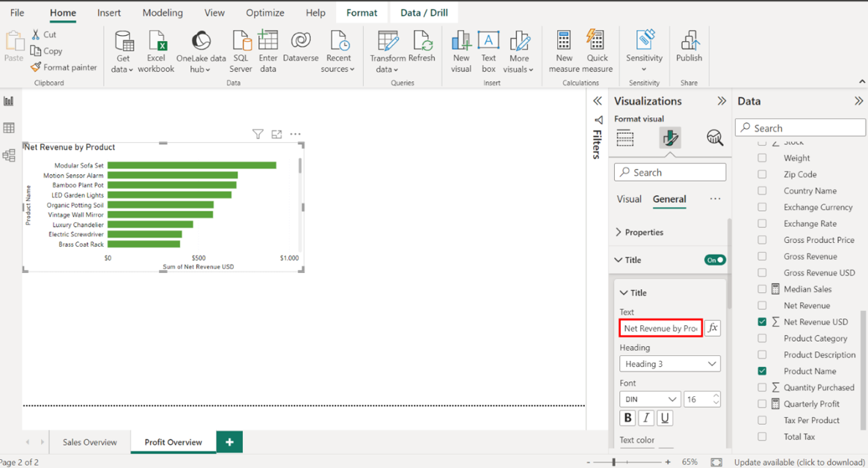
Task: Open the DIN font dropdown
Action: [649, 399]
